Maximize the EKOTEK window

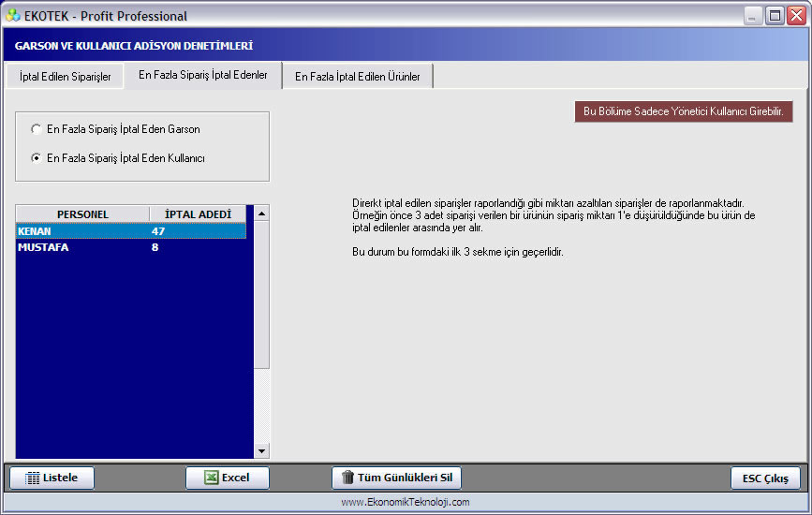775,16
